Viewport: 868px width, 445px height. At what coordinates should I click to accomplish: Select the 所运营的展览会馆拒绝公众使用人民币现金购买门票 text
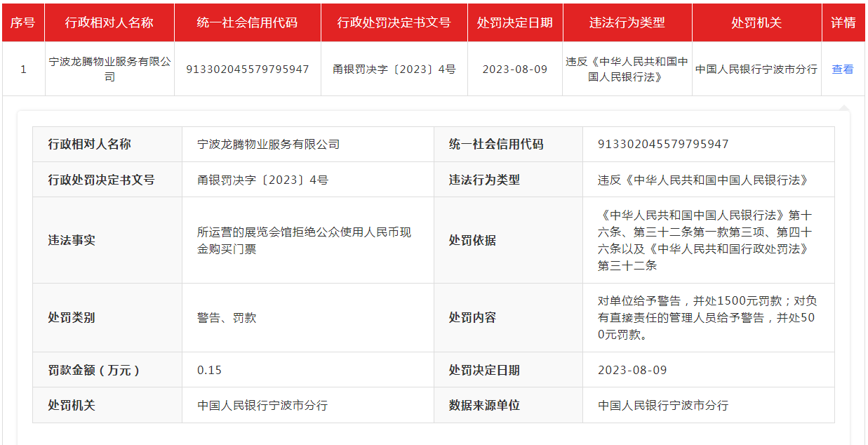point(305,240)
